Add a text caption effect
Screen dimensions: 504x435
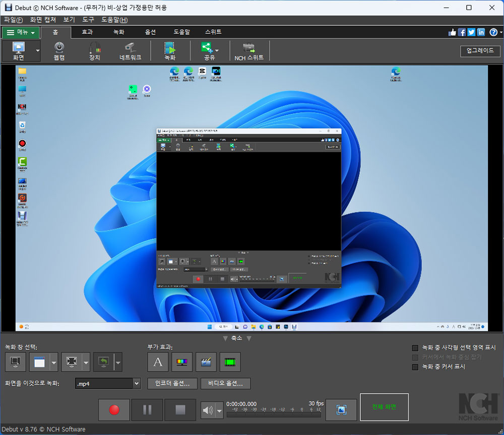point(158,362)
